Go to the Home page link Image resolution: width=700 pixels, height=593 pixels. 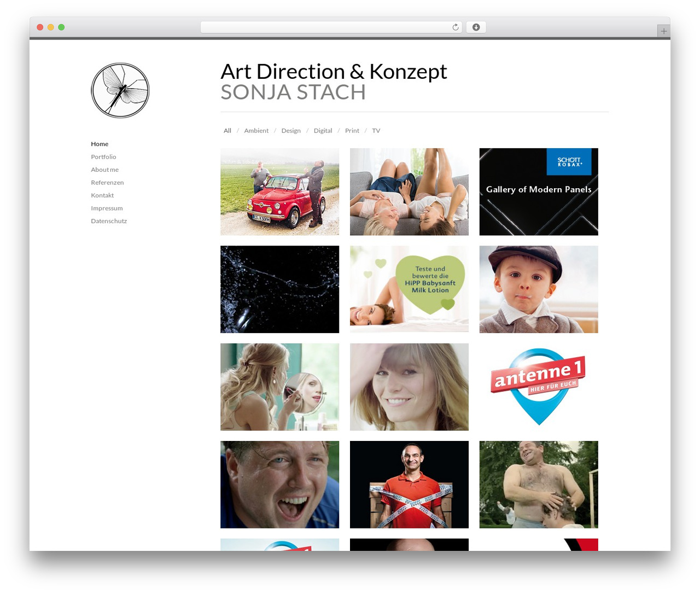[100, 144]
